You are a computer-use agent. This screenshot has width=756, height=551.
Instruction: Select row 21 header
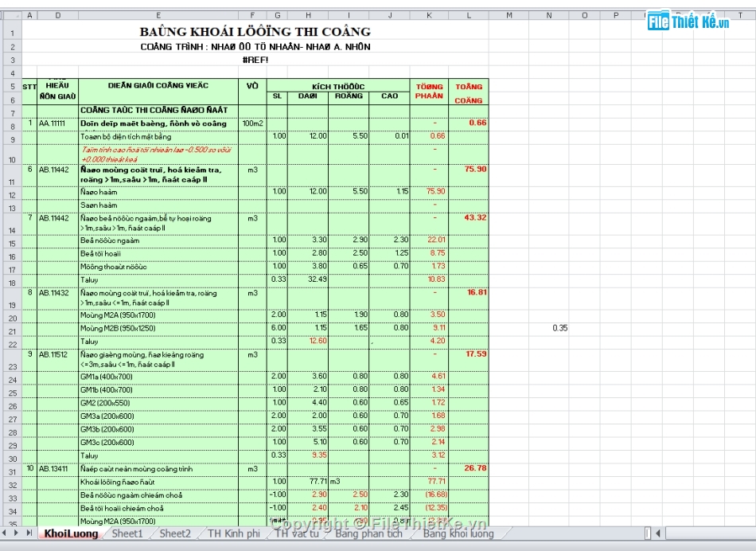point(12,331)
